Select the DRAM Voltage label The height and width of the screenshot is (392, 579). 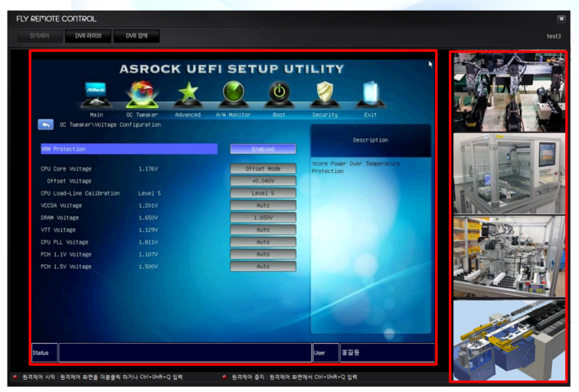(x=60, y=217)
